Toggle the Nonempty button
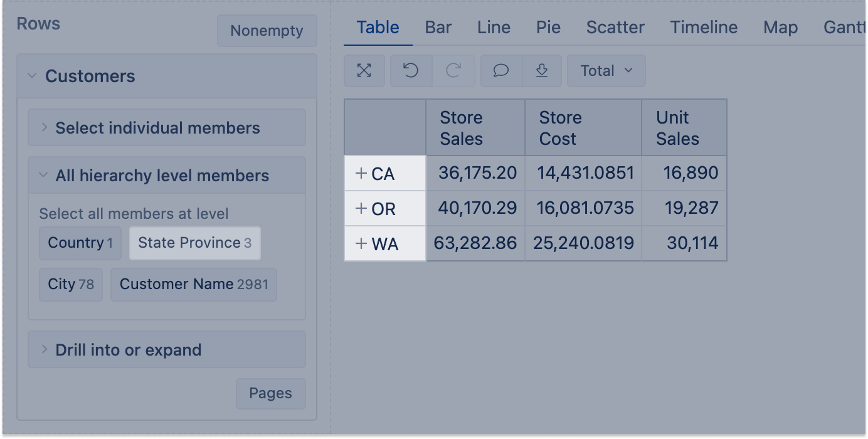The image size is (868, 439). 267,31
